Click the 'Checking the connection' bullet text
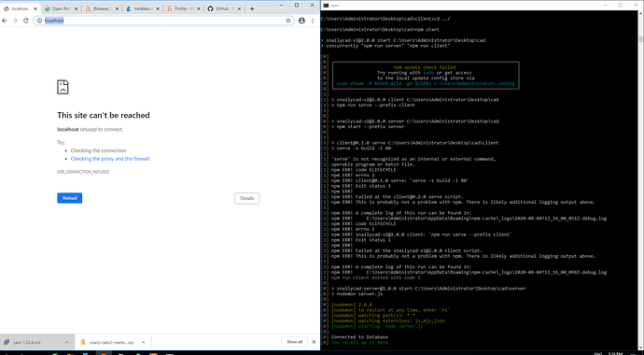The width and height of the screenshot is (644, 355). click(x=98, y=150)
